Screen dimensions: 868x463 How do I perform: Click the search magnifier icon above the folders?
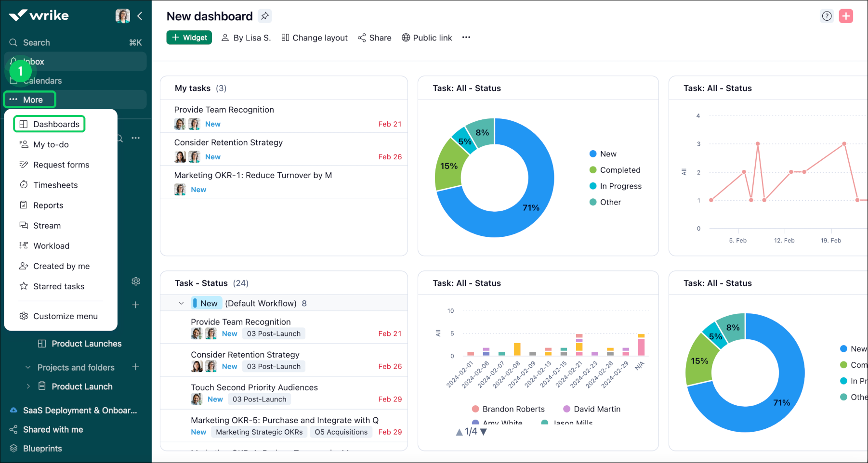pos(118,138)
